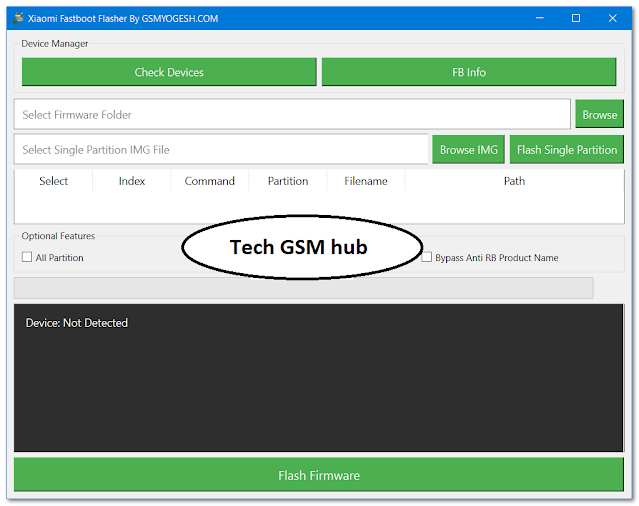
Task: Click the app icon in the title bar
Action: (18, 18)
